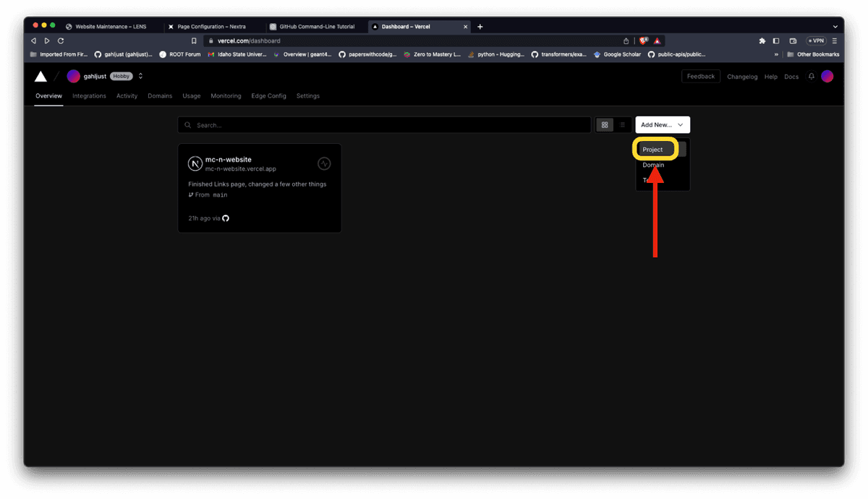868x499 pixels.
Task: Open the public-apis GitHub bookmark
Action: (x=676, y=54)
